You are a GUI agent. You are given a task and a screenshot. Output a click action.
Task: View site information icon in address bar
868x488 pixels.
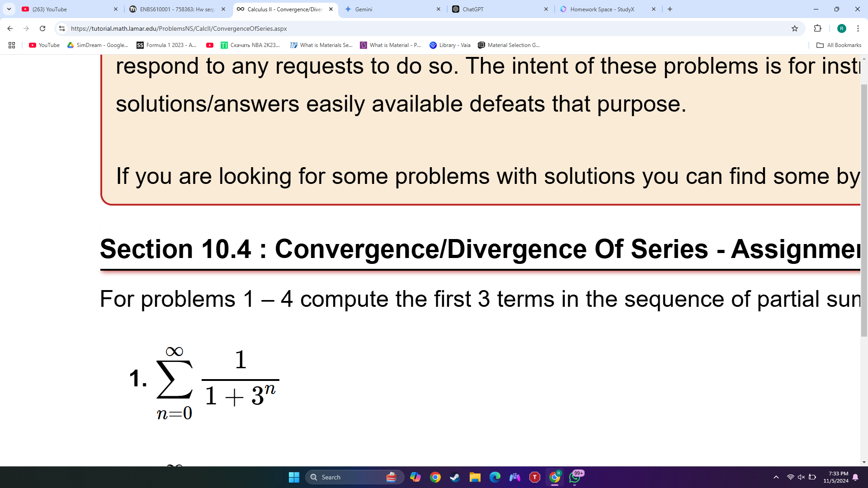tap(62, 28)
